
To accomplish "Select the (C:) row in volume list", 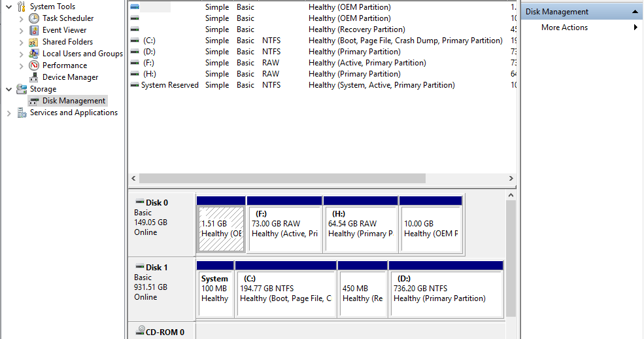I will (x=322, y=41).
